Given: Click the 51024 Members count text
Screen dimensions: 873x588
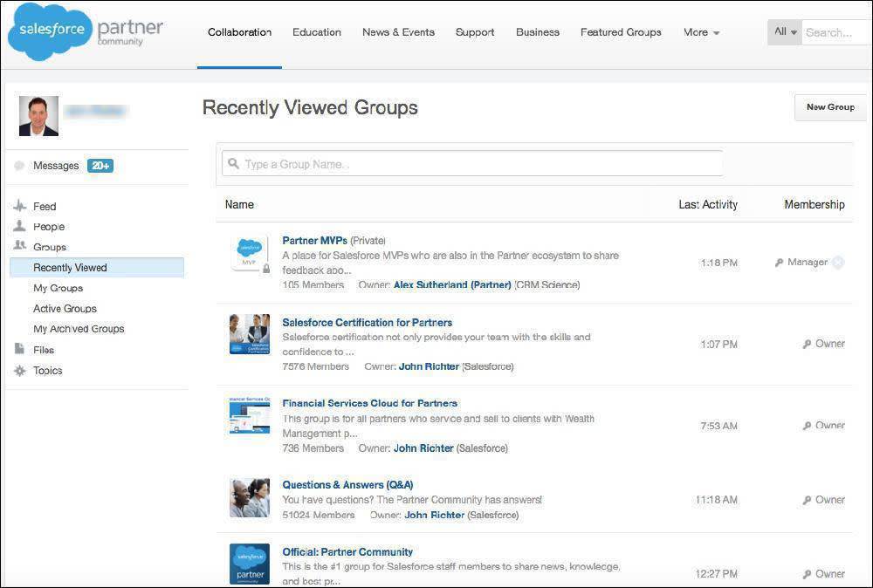Looking at the screenshot, I should (x=319, y=515).
